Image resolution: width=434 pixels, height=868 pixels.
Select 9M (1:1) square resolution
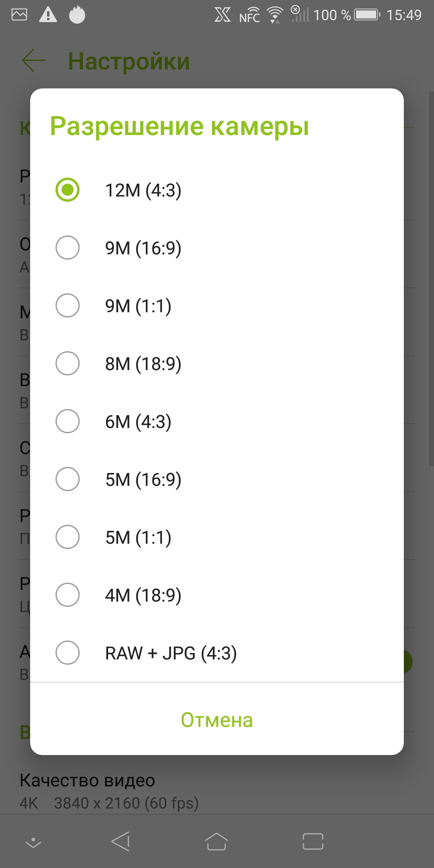tap(68, 305)
